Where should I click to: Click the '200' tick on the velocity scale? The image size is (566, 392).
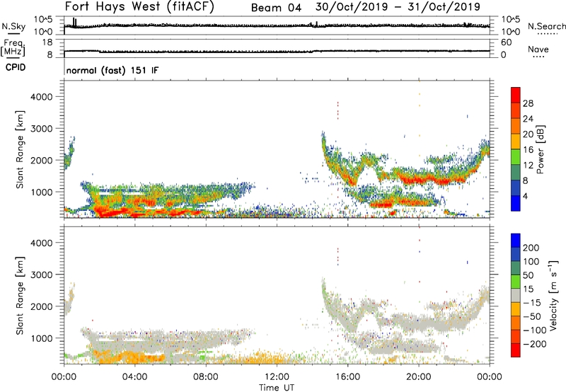click(531, 248)
